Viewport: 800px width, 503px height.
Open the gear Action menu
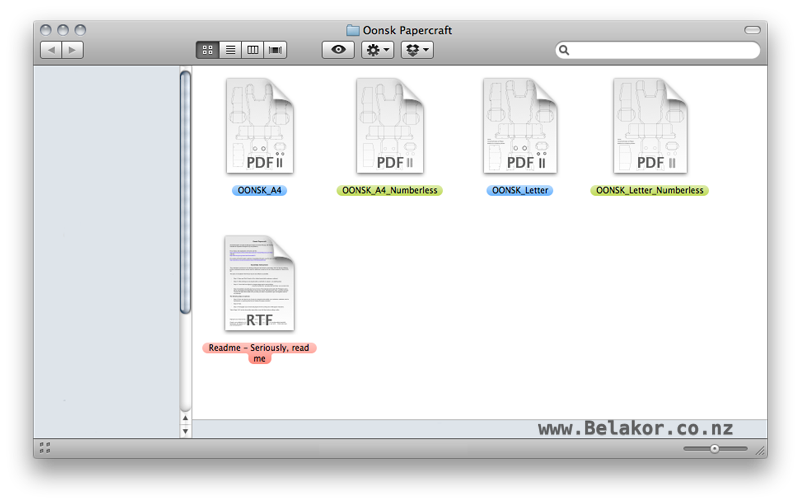[378, 49]
